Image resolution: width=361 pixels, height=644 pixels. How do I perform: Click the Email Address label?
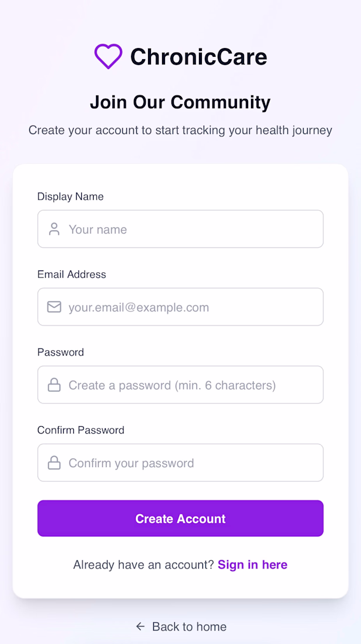pyautogui.click(x=71, y=274)
